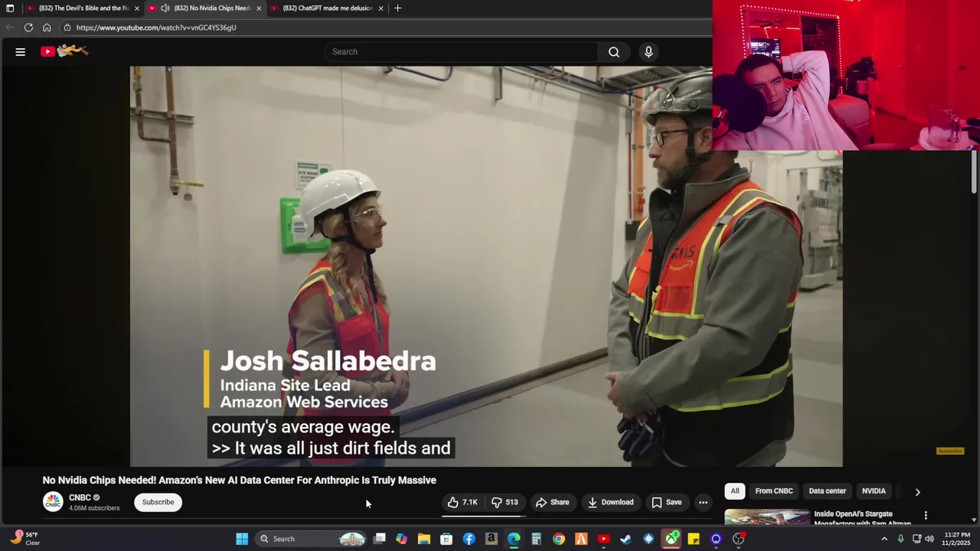Open CNBC channel name link
980x551 pixels.
point(80,497)
